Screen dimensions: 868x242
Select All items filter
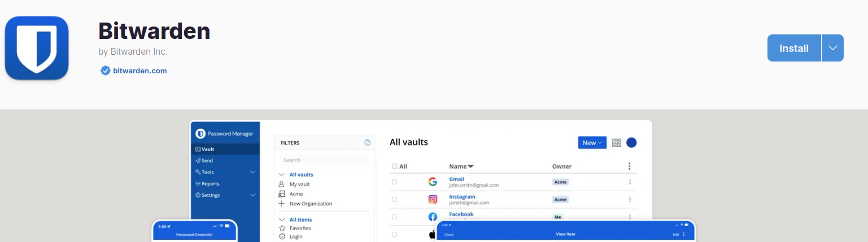coord(300,219)
